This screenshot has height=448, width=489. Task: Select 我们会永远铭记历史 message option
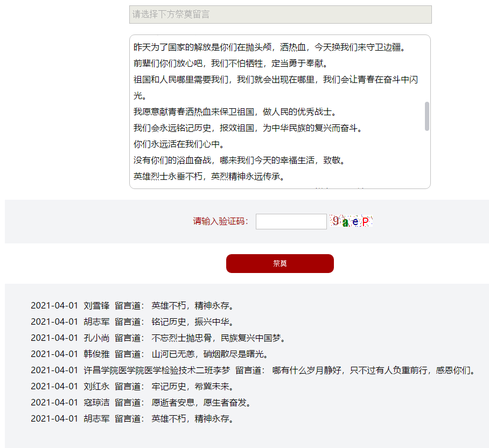coord(248,128)
